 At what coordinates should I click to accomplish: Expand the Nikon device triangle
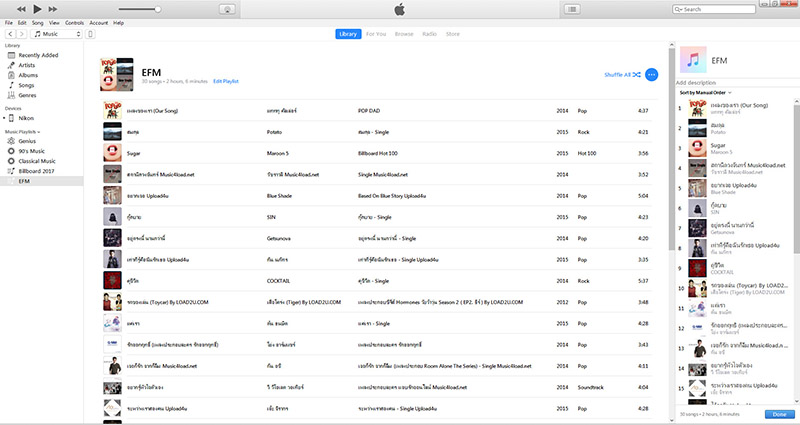[x=4, y=118]
